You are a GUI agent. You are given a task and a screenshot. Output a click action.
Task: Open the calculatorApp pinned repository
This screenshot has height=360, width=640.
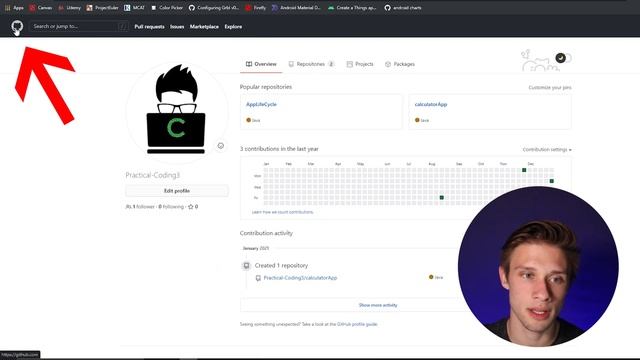click(x=431, y=104)
